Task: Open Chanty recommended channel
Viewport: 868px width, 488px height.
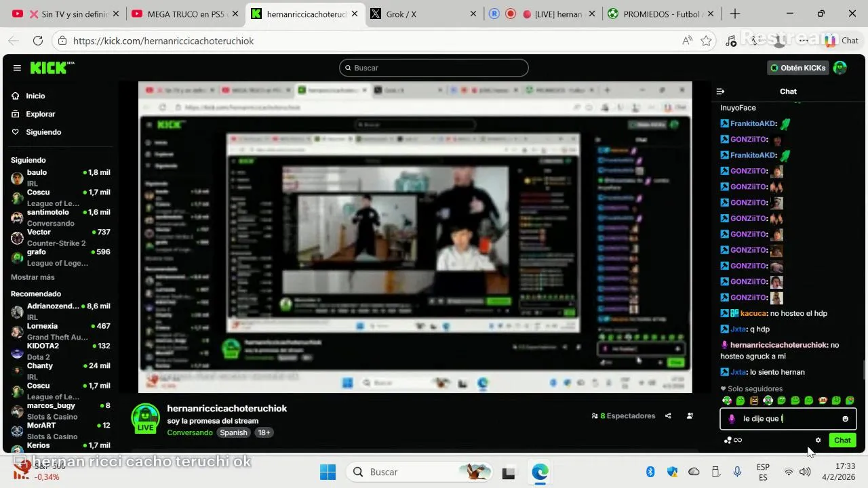Action: [60, 370]
